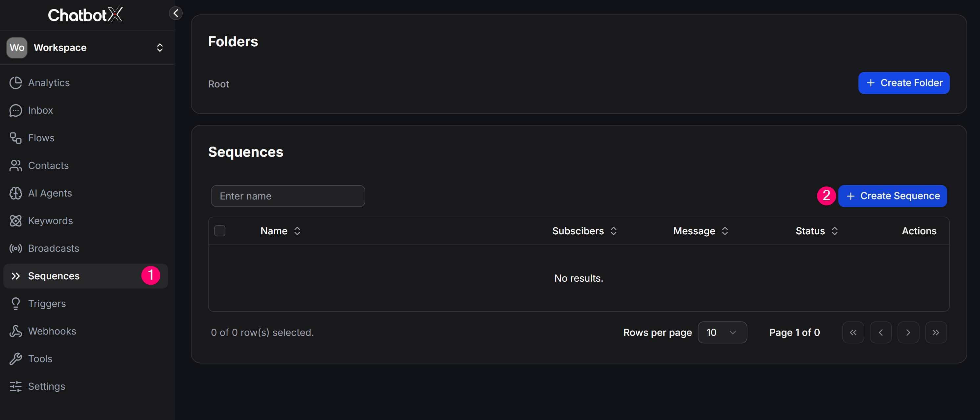Sort the table by Message column
Viewport: 980px width, 420px height.
(x=701, y=231)
